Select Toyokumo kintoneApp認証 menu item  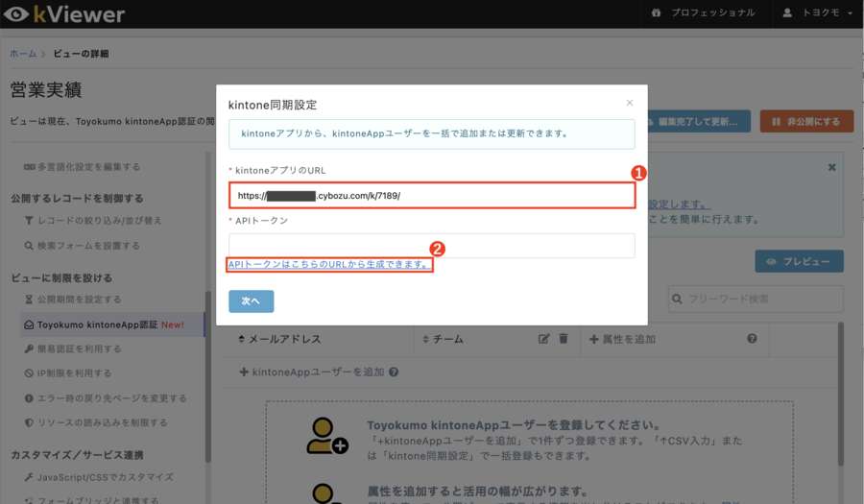(112, 325)
